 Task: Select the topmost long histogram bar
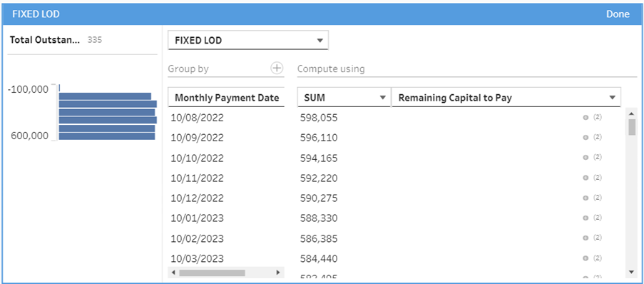105,96
